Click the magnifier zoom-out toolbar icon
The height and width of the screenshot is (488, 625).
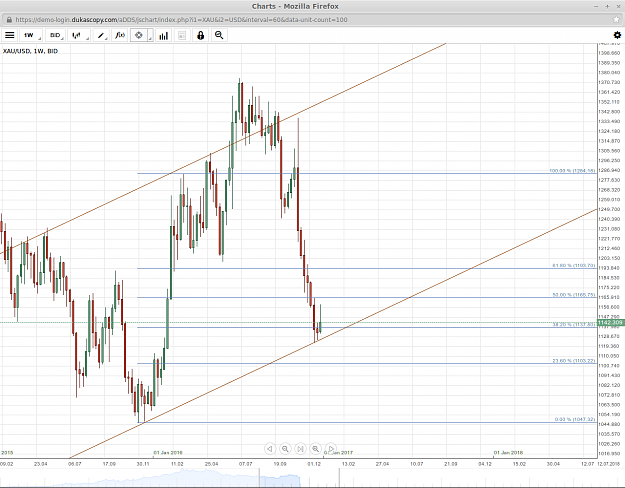(219, 35)
